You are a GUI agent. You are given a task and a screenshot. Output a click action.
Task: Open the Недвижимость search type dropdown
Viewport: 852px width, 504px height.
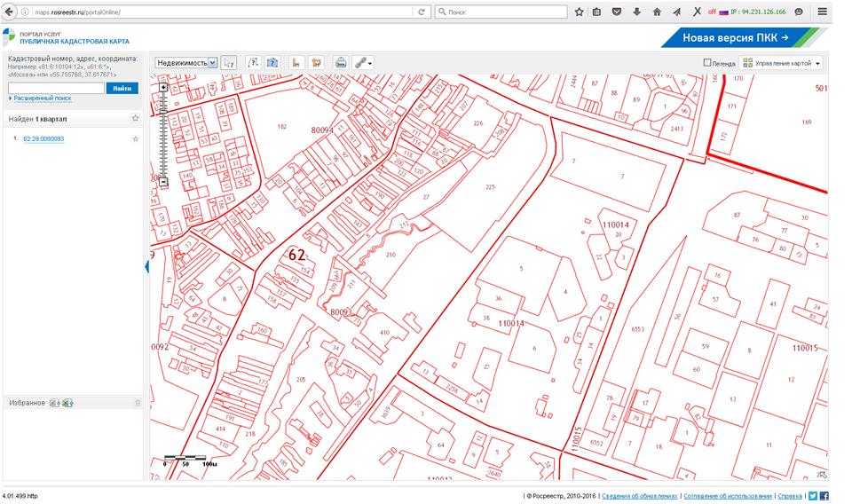(186, 63)
